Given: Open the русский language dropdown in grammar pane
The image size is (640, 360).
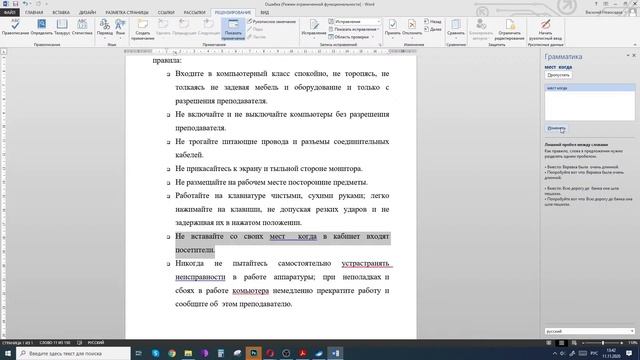Looking at the screenshot, I should click(x=590, y=331).
